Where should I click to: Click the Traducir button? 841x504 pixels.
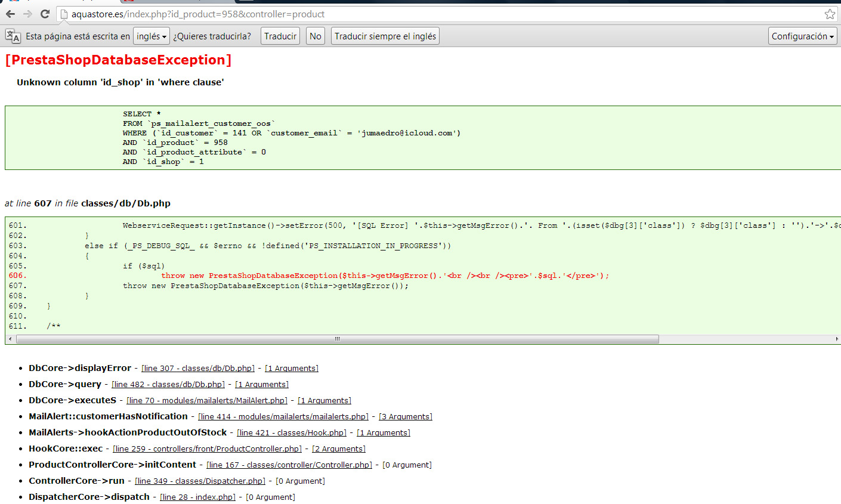pos(280,36)
